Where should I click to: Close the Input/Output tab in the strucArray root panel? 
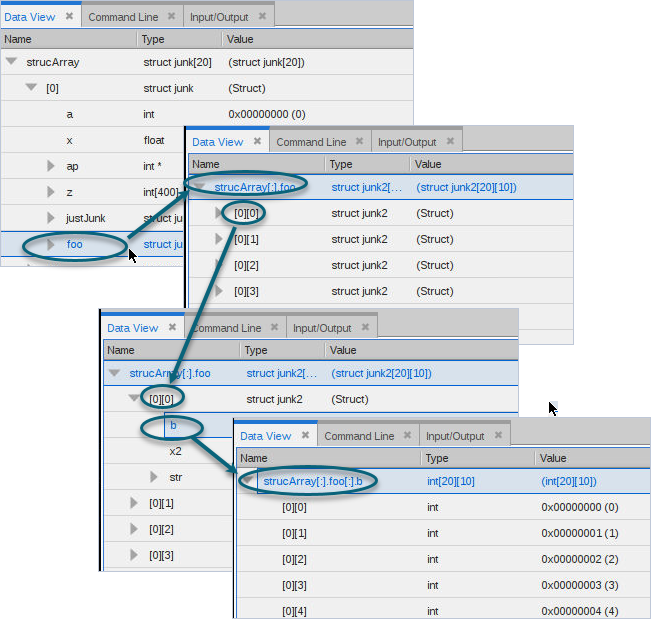(262, 17)
